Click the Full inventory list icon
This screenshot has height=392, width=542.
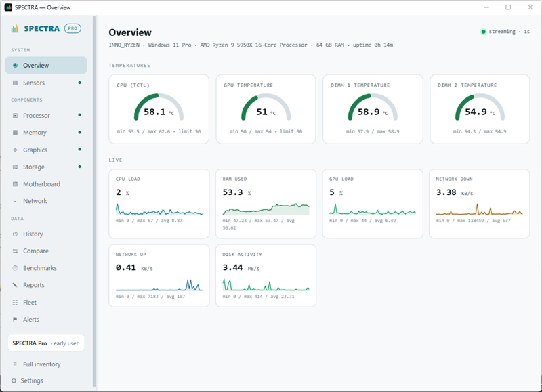click(x=15, y=364)
